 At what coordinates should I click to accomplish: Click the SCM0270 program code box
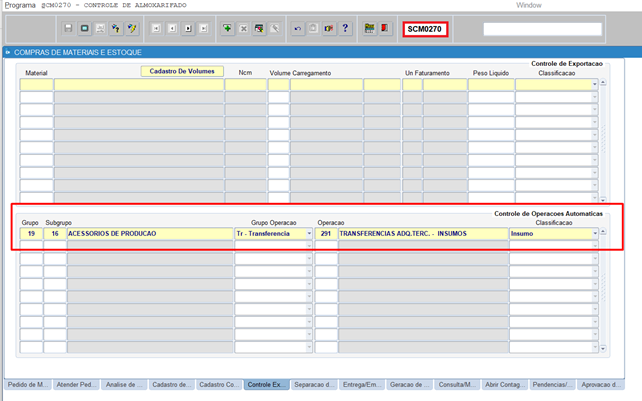click(425, 29)
